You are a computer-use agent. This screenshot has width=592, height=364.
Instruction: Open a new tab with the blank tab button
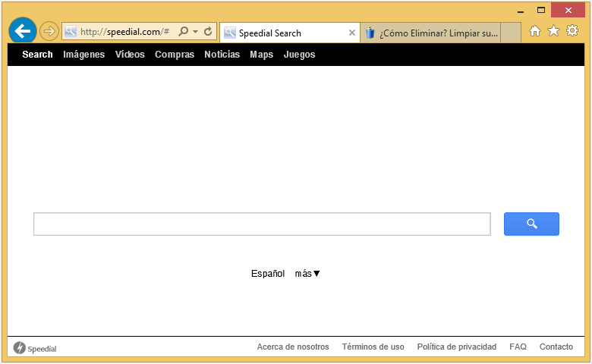pos(511,33)
